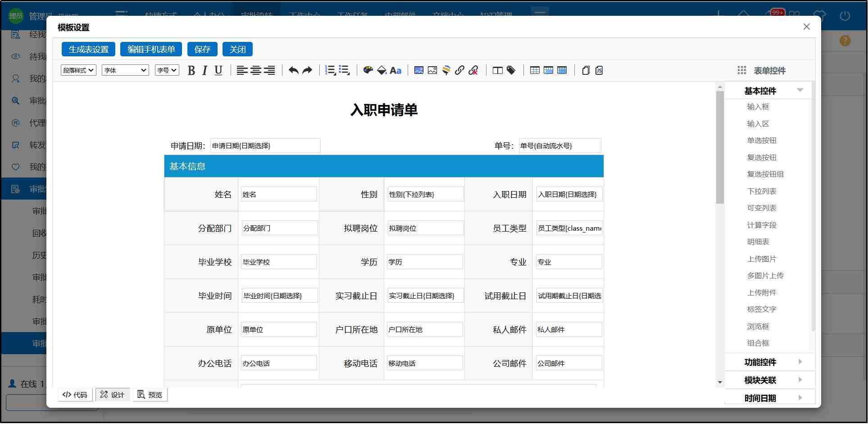Open the 段落样式 paragraph style dropdown
Image resolution: width=868 pixels, height=424 pixels.
click(x=78, y=70)
